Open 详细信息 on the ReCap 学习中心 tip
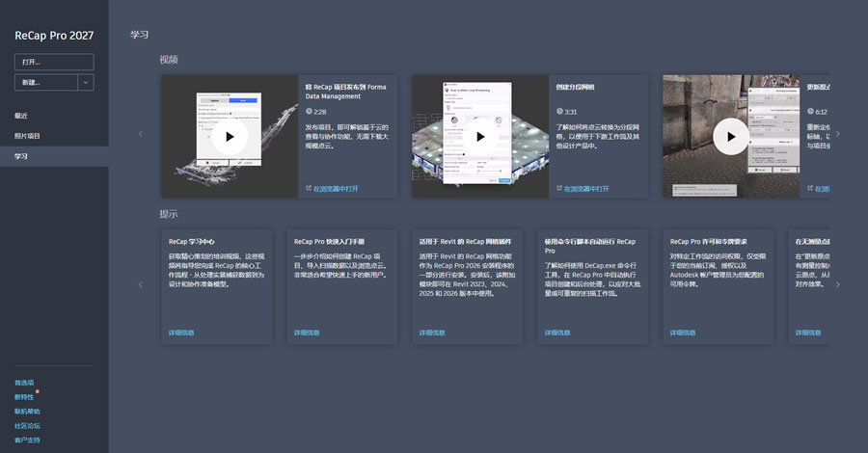The image size is (868, 453). pos(181,333)
